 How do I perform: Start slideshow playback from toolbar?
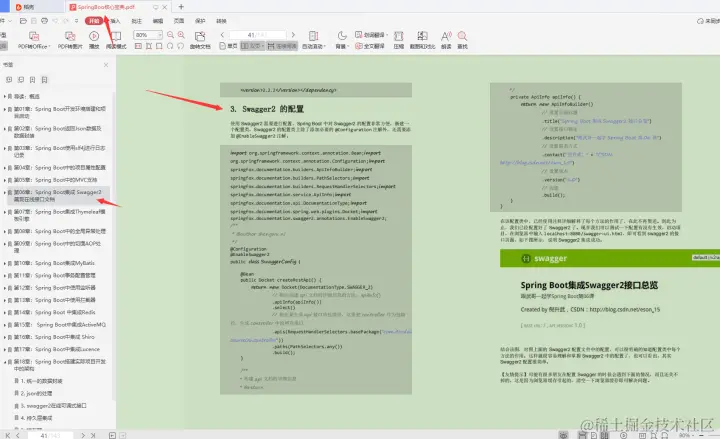[x=94, y=36]
